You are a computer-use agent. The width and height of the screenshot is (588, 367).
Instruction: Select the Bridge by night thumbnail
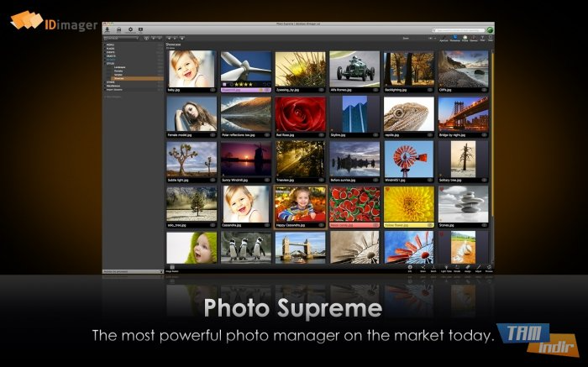pos(463,114)
